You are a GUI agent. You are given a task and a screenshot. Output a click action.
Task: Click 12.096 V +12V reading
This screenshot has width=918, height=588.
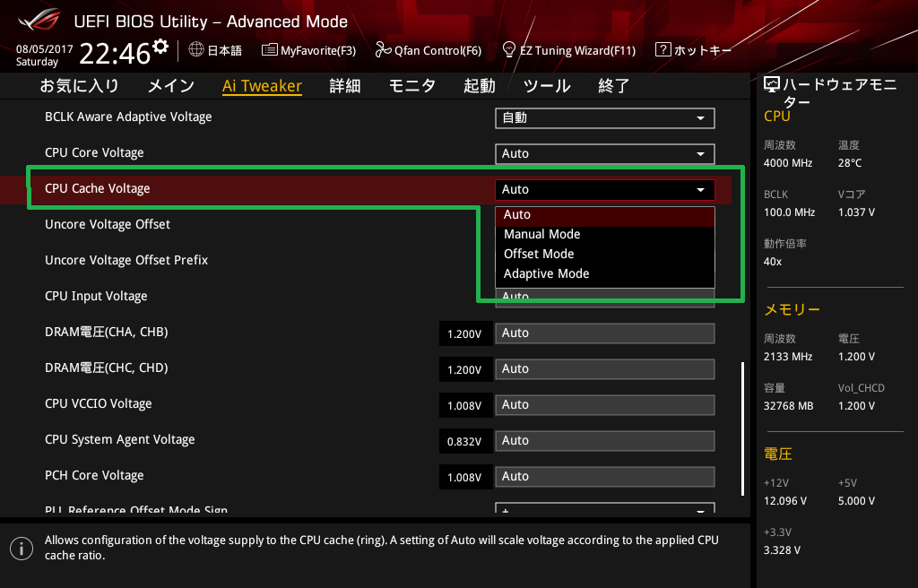pyautogui.click(x=785, y=501)
